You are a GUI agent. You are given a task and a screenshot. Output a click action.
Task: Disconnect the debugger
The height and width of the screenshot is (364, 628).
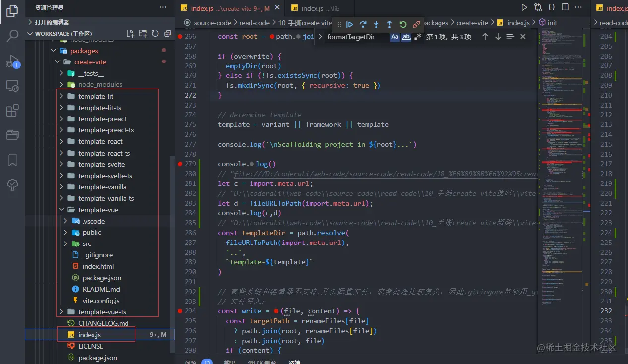click(416, 24)
